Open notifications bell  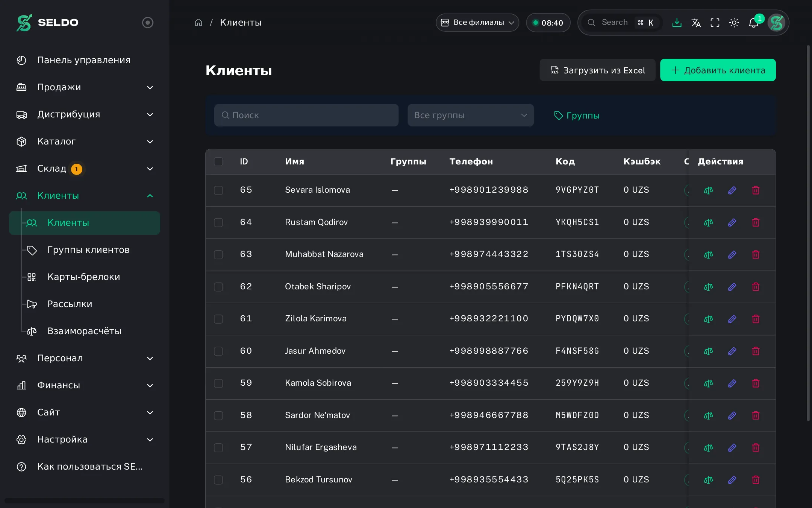753,23
